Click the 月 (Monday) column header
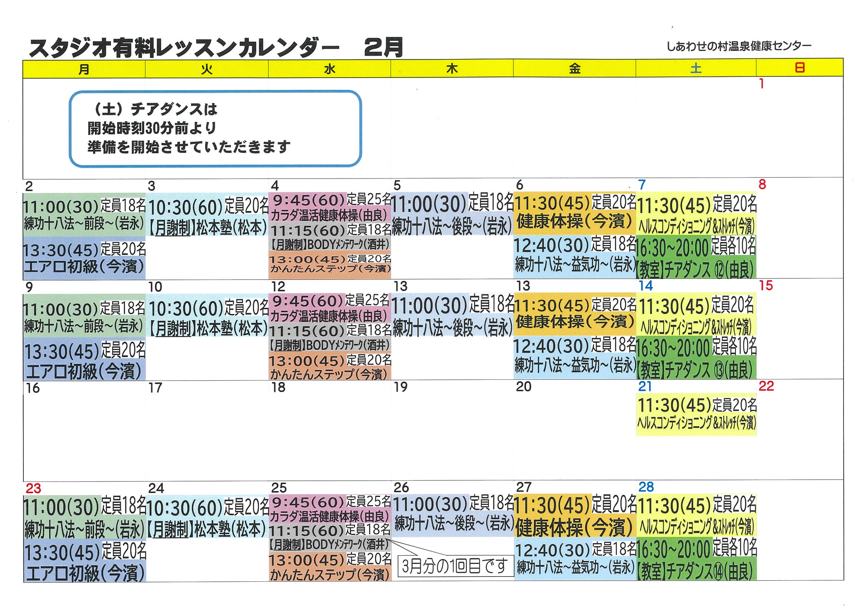Viewport: 868px width, 614px height. click(84, 69)
